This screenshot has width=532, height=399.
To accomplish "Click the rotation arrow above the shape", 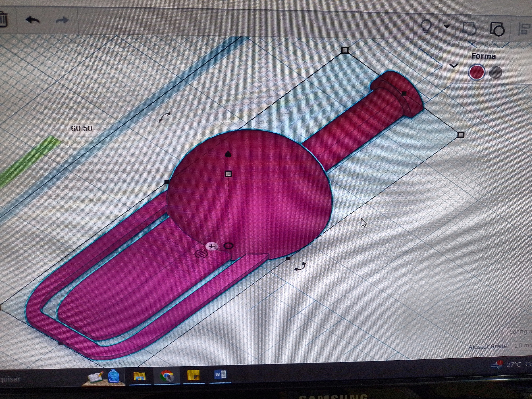I will pos(165,117).
